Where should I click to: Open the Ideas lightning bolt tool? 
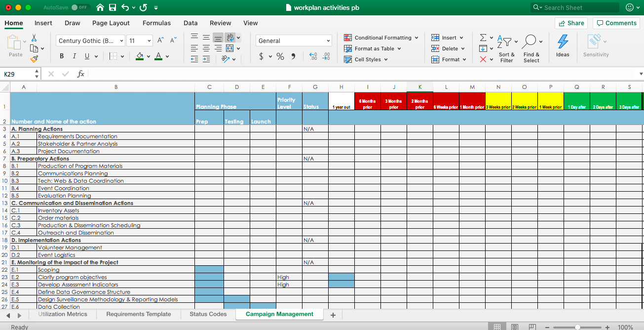coord(563,46)
